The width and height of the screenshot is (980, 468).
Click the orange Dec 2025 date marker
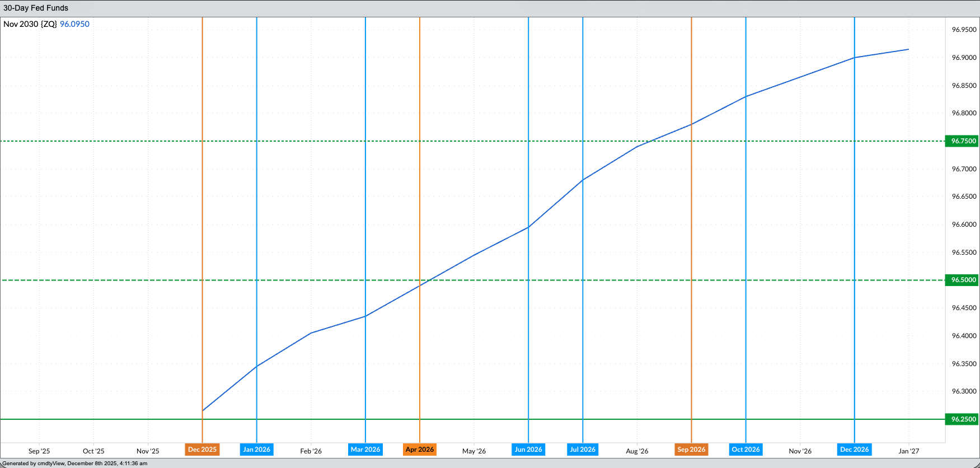click(202, 450)
